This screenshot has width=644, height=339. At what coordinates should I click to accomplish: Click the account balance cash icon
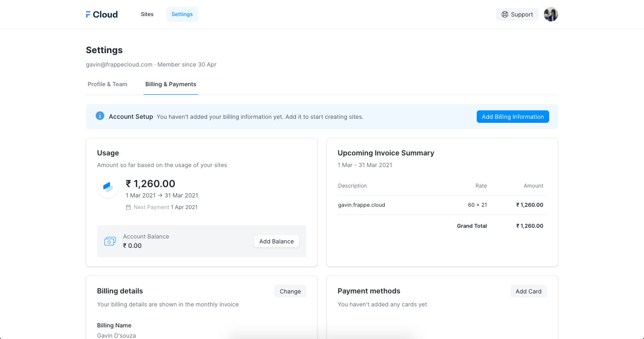tap(110, 241)
